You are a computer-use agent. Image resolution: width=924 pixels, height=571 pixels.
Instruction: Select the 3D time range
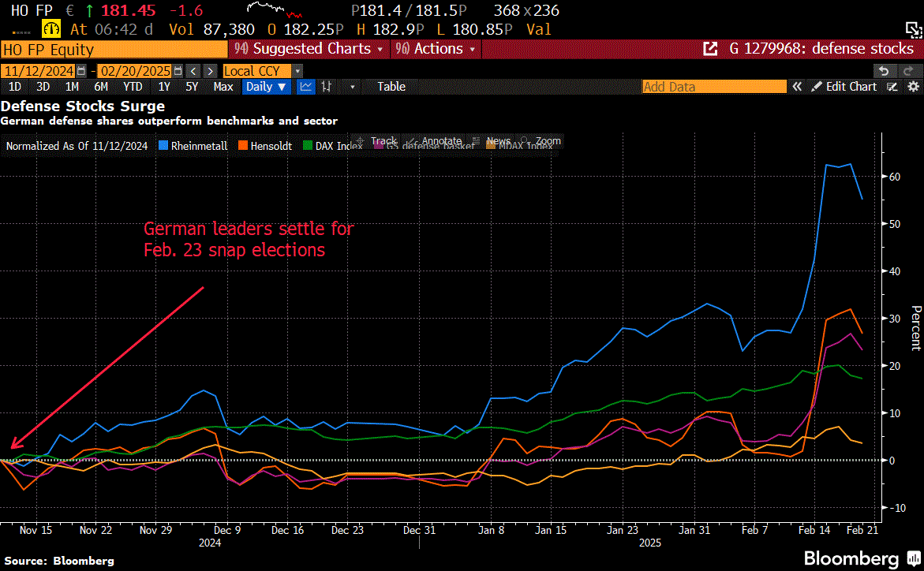click(43, 87)
